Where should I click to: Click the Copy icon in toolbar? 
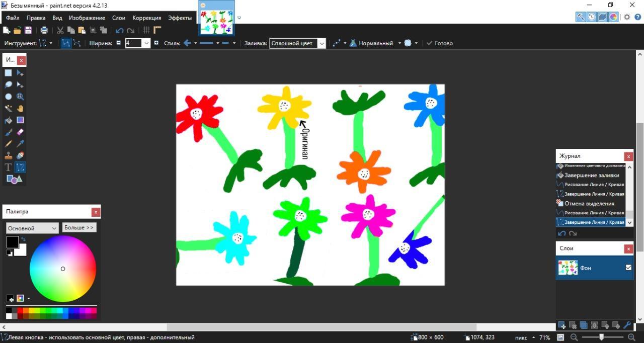click(x=71, y=30)
